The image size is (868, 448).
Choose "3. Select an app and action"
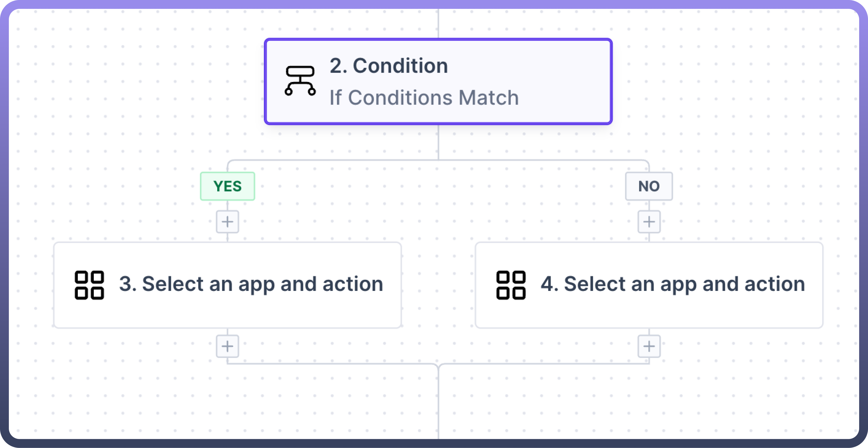coord(251,284)
